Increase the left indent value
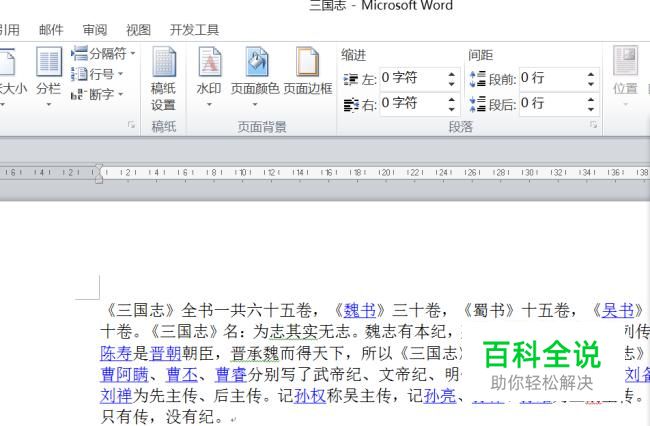Screen dimensions: 650x426 (452, 74)
